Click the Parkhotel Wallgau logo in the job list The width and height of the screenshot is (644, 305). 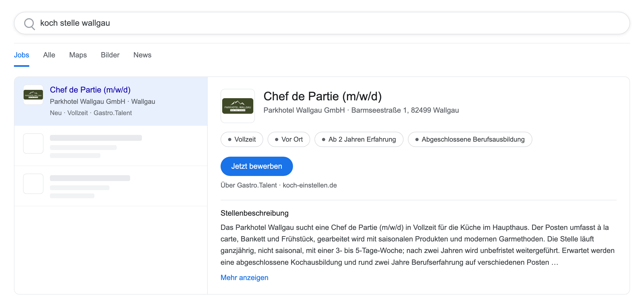[33, 95]
